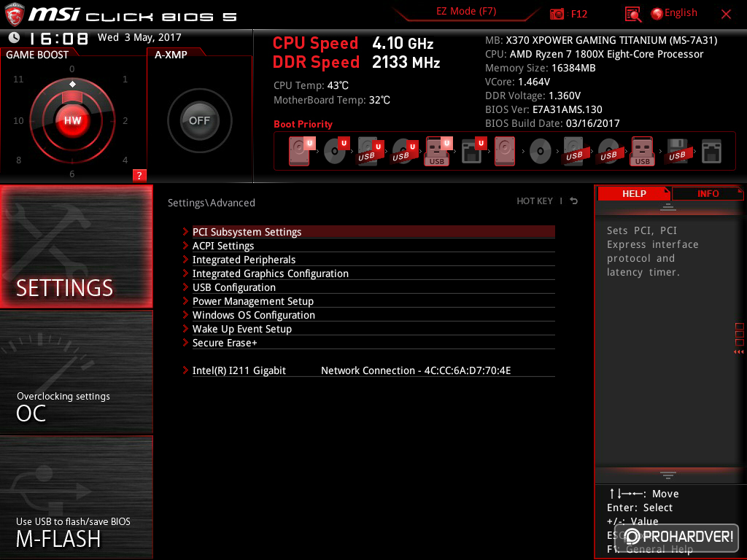Select UEFI USB CD/DVD boot icon

pos(405,152)
